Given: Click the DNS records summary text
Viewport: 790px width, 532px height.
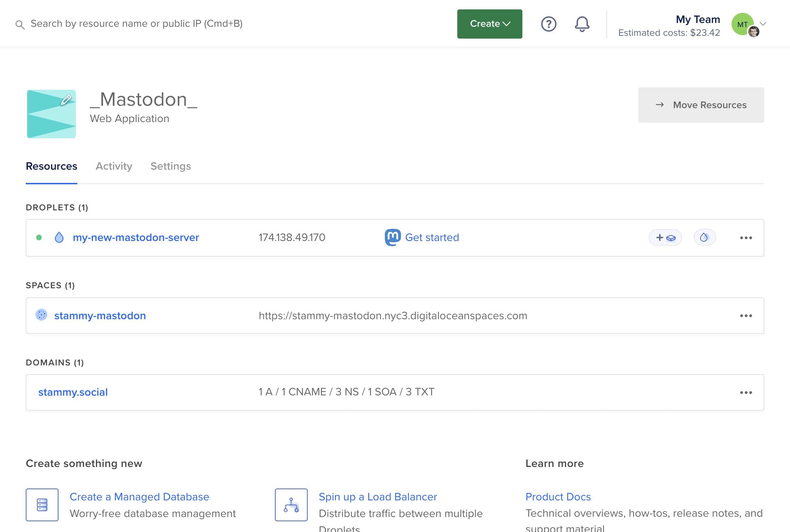Looking at the screenshot, I should point(346,392).
